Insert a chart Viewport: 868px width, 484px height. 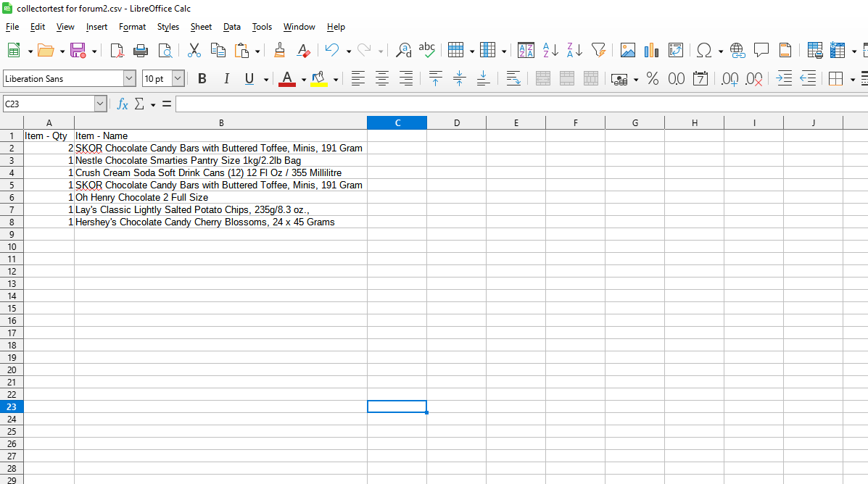coord(652,50)
